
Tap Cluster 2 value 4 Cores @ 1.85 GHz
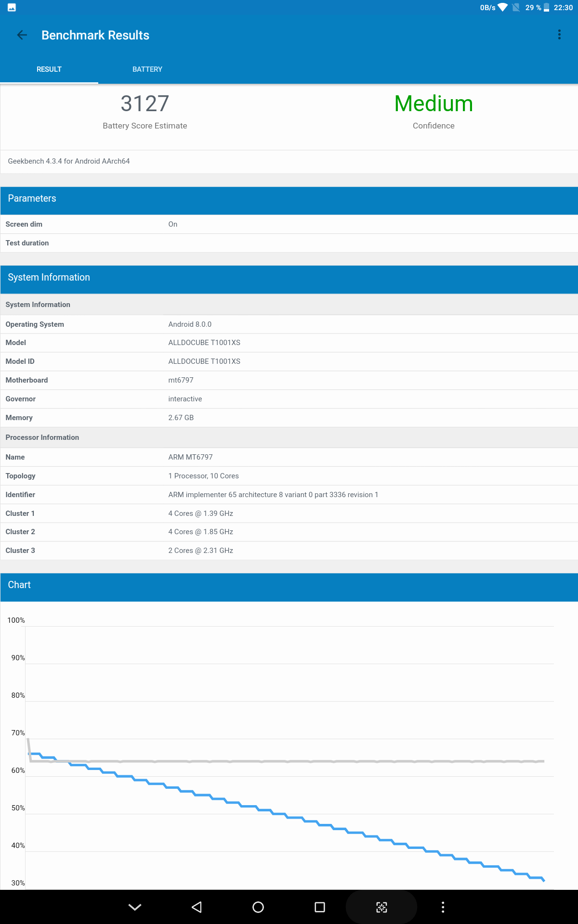(200, 532)
